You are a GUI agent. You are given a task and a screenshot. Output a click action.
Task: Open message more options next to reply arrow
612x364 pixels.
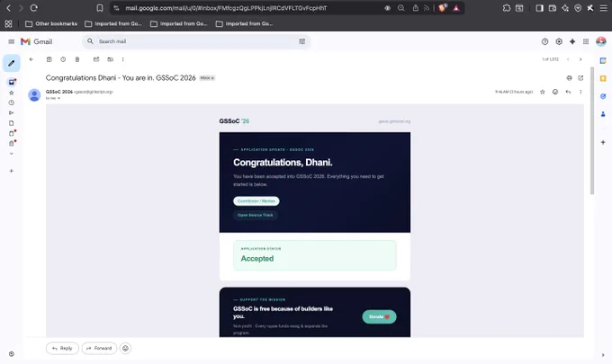(580, 92)
